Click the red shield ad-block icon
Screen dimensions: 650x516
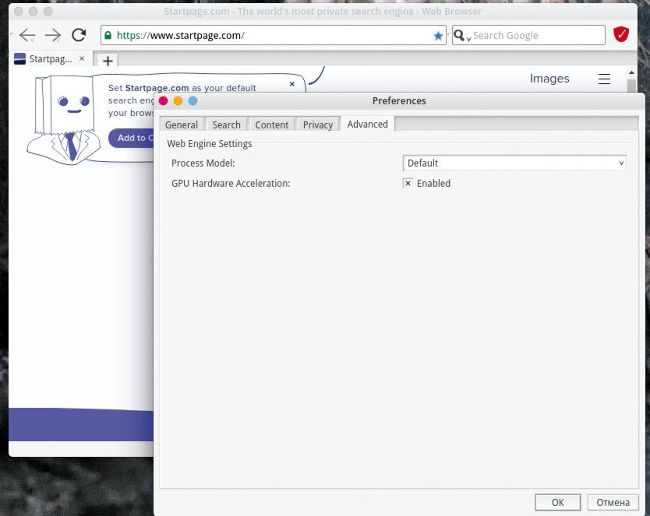621,35
